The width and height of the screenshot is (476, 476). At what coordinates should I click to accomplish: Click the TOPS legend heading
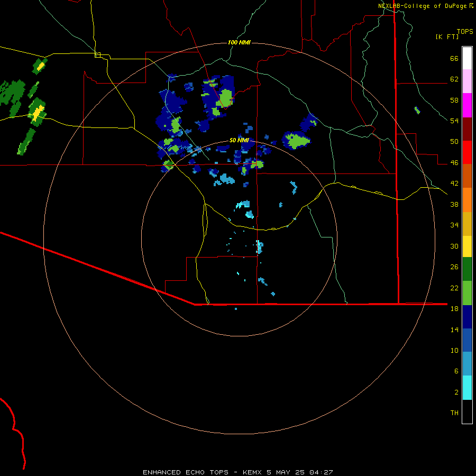tap(465, 31)
